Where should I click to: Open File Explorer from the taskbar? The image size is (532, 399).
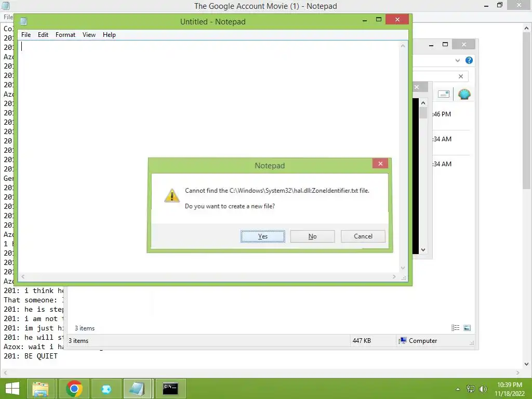[x=41, y=389]
